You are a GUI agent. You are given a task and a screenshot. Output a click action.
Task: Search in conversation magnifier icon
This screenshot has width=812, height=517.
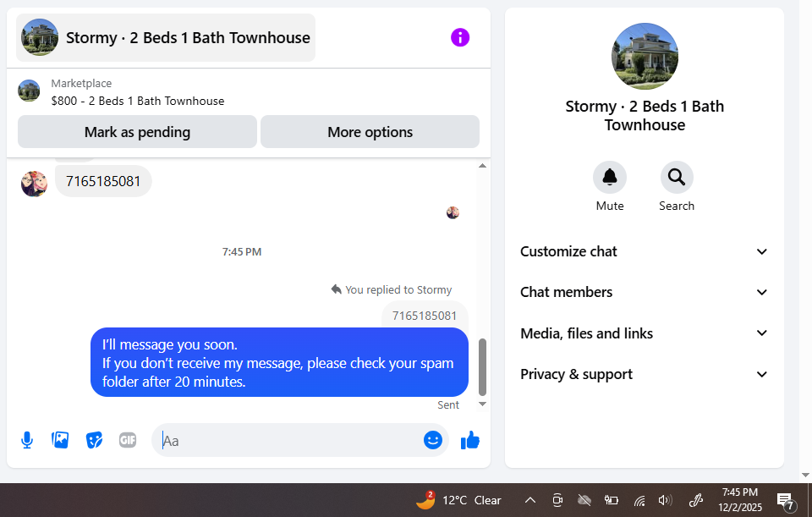click(x=677, y=177)
